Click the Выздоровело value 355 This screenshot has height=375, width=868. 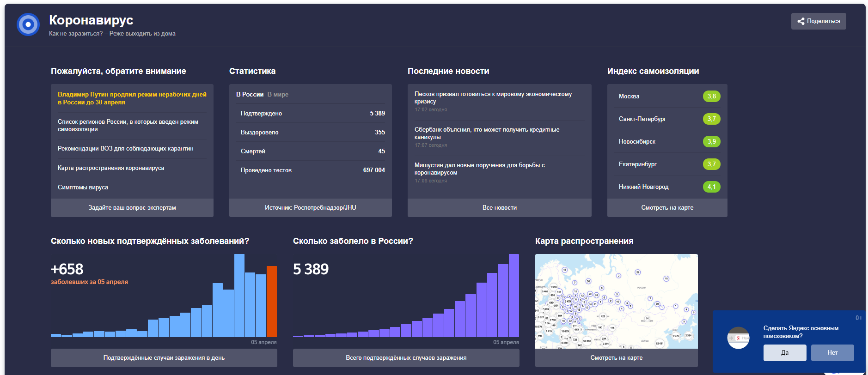[x=380, y=133]
